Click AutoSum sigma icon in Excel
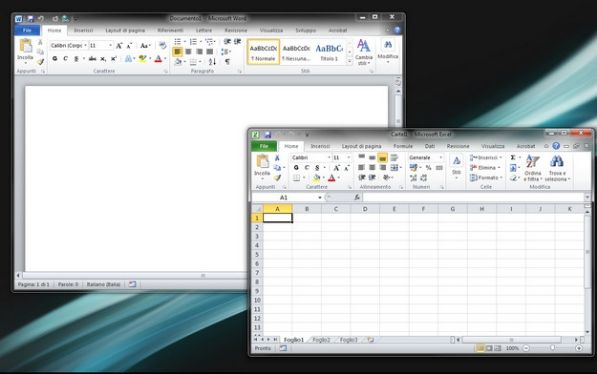This screenshot has width=597, height=374. coord(513,158)
